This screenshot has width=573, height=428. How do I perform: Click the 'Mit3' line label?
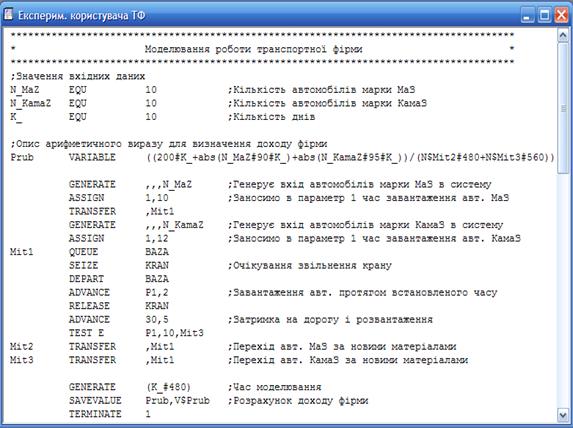click(22, 360)
